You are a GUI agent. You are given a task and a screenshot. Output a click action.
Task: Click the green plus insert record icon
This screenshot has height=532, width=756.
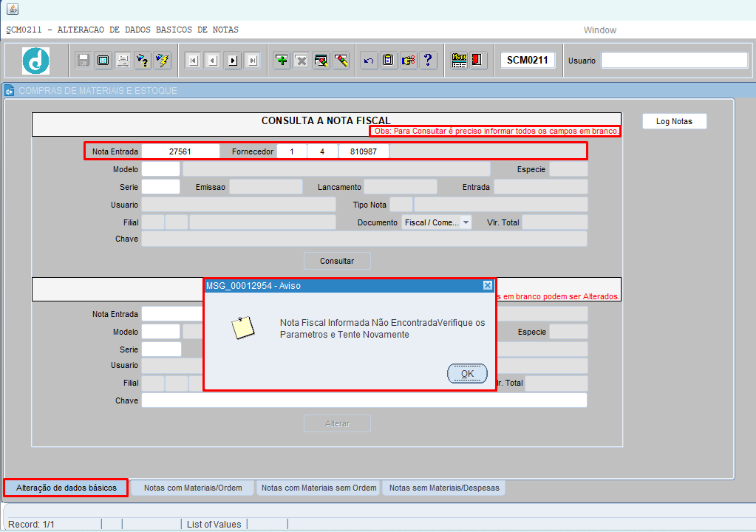point(282,61)
